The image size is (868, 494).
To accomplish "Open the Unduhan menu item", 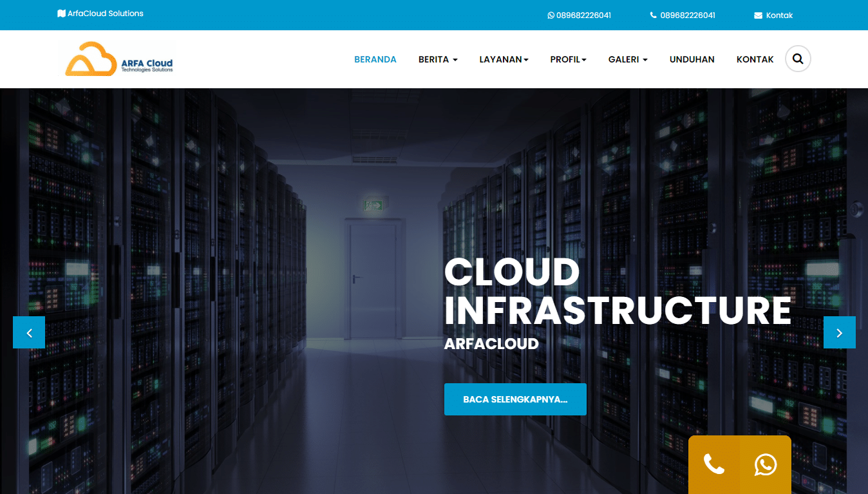I will [692, 59].
